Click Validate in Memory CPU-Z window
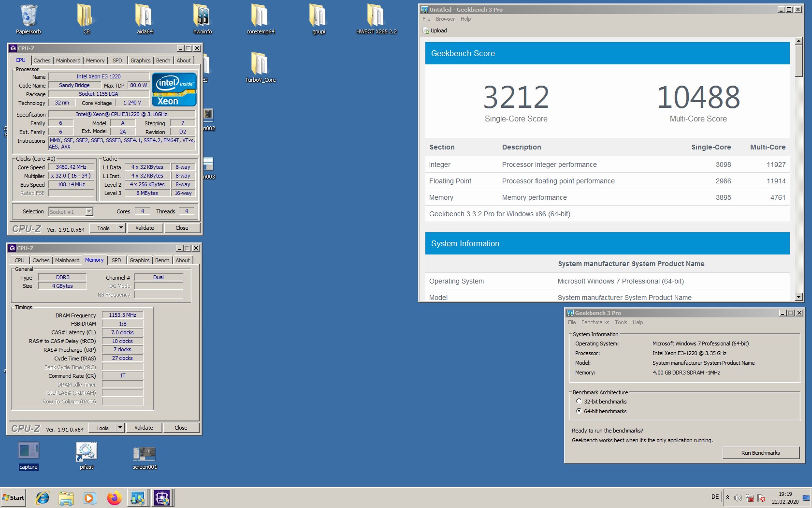Screen dimensions: 812x508 coord(144,428)
